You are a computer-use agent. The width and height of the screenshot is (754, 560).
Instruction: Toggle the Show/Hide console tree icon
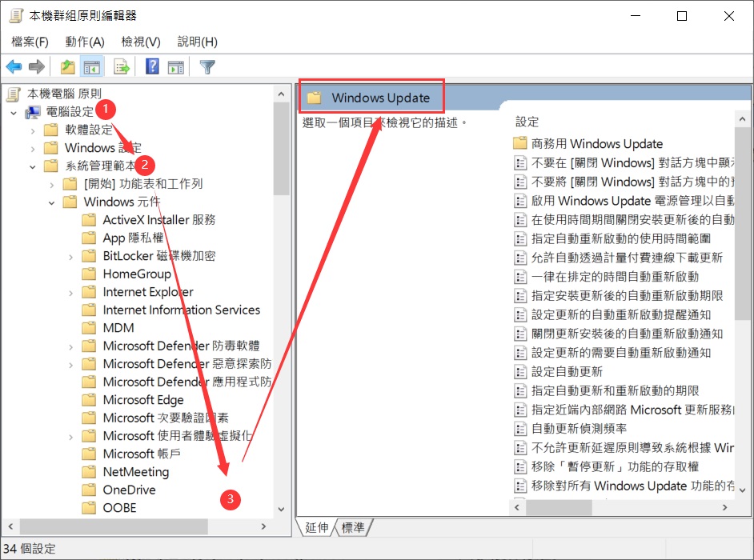[91, 66]
